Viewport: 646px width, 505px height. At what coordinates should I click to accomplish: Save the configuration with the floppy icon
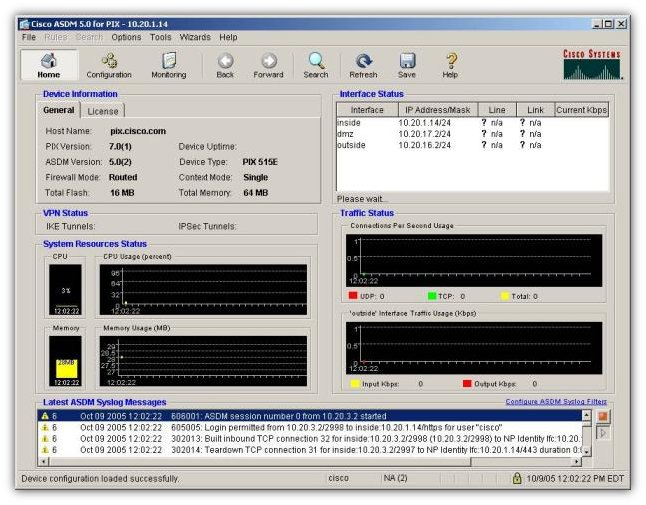coord(407,65)
